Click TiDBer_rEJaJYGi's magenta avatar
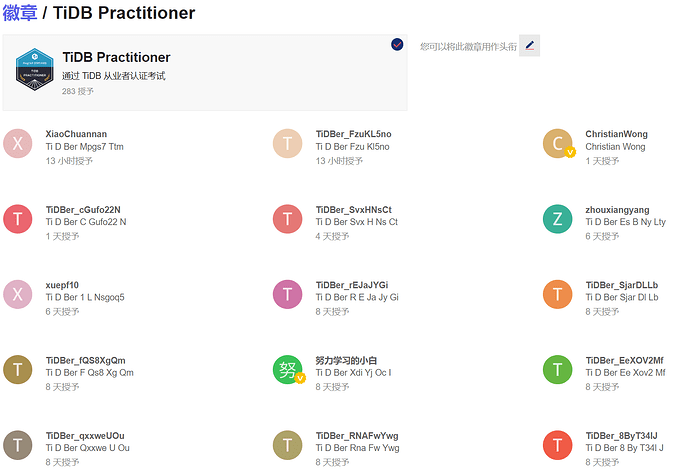This screenshot has width=690, height=473. point(288,294)
